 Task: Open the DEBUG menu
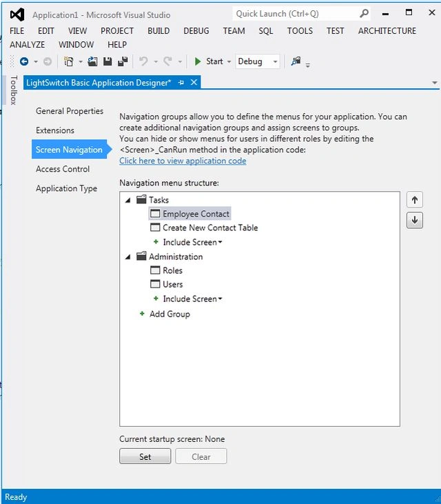[x=196, y=31]
